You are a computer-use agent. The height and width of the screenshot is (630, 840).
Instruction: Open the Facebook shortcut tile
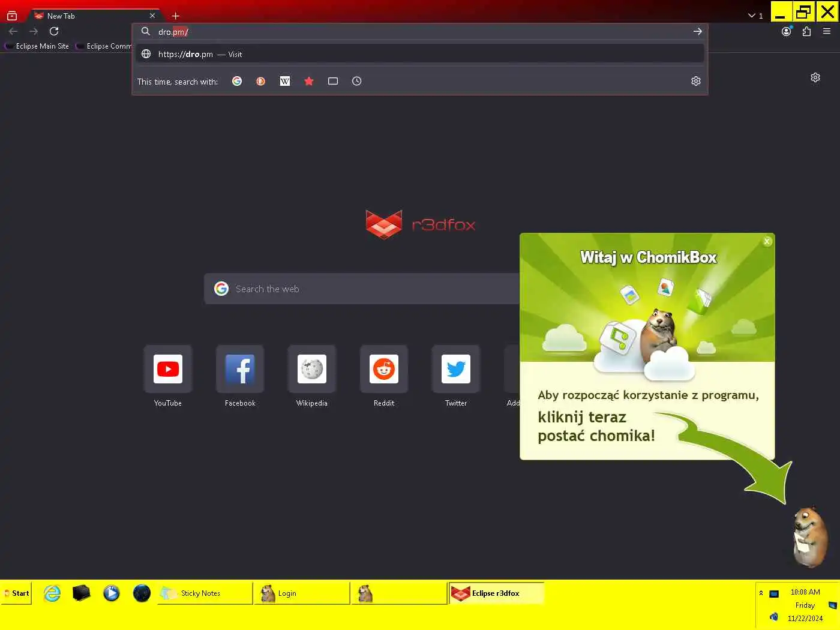[x=240, y=369]
